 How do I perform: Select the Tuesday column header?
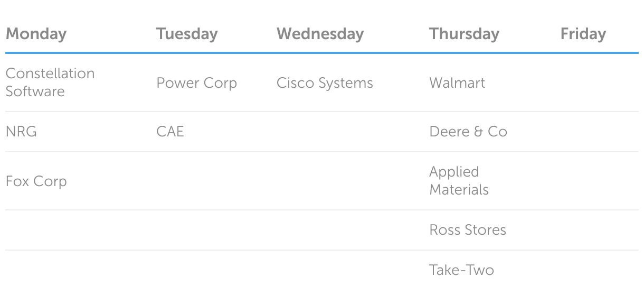coord(187,34)
